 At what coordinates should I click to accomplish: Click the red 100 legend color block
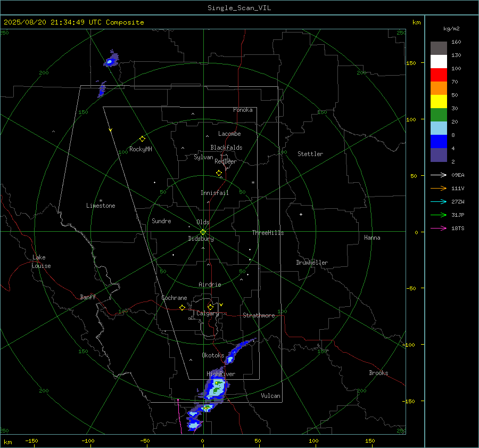tap(439, 75)
